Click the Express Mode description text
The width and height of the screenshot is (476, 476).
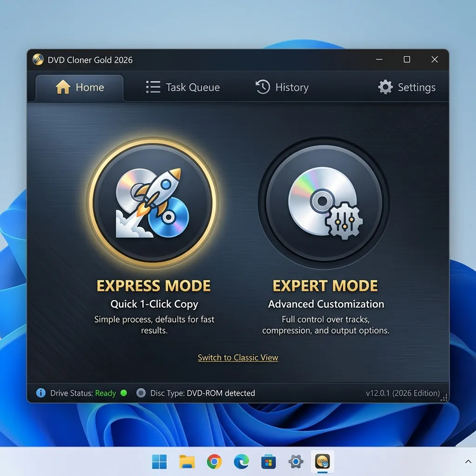point(154,325)
